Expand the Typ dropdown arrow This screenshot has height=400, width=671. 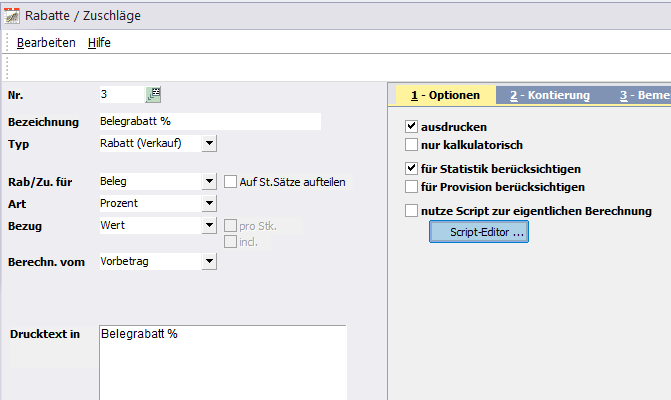click(209, 143)
